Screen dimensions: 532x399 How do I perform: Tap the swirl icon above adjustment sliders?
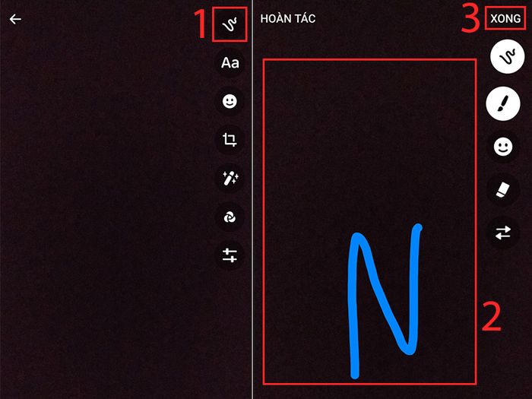pyautogui.click(x=230, y=217)
